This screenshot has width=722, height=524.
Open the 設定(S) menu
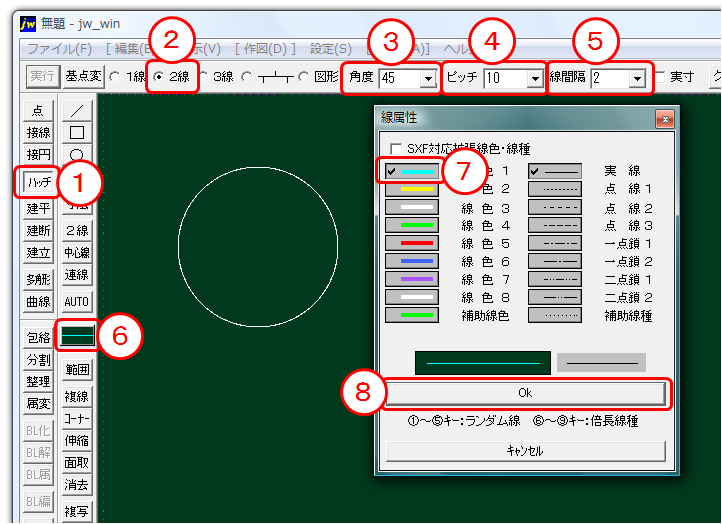pyautogui.click(x=330, y=48)
